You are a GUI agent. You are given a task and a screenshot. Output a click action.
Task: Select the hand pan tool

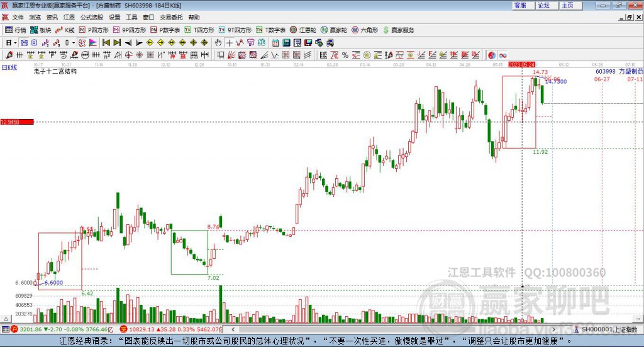click(x=218, y=43)
